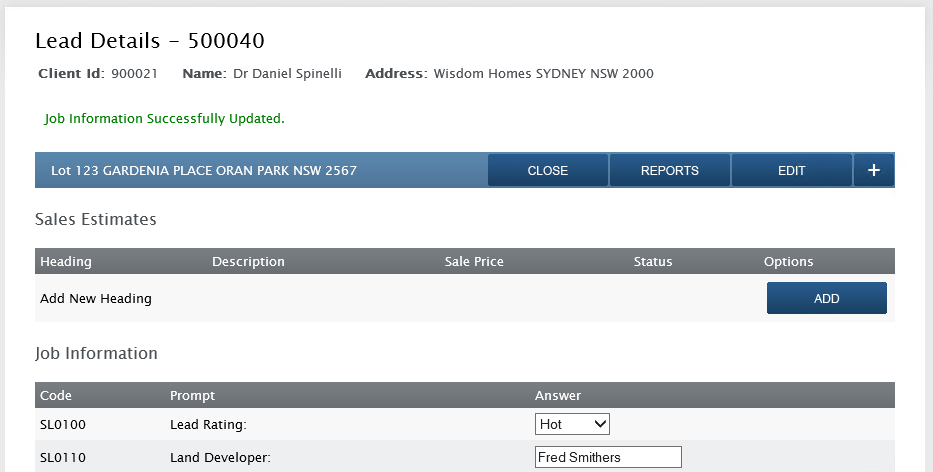Click the Status column header

653,261
